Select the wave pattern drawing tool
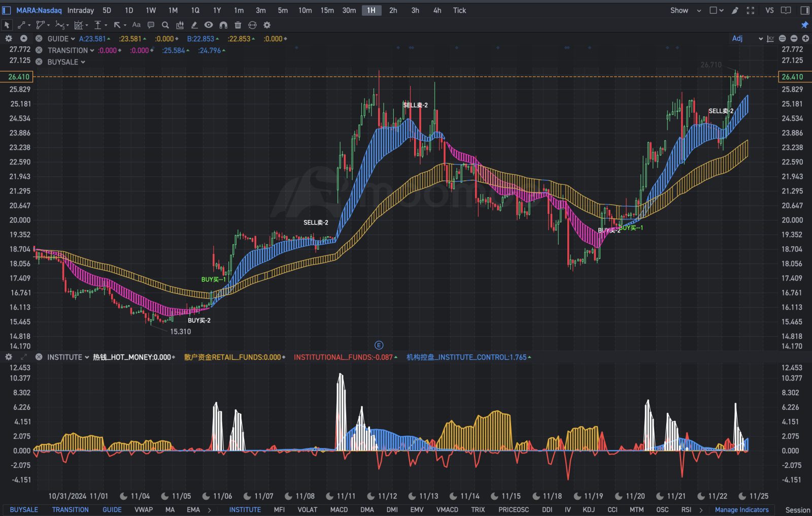Viewport: 812px width, 516px height. [60, 25]
